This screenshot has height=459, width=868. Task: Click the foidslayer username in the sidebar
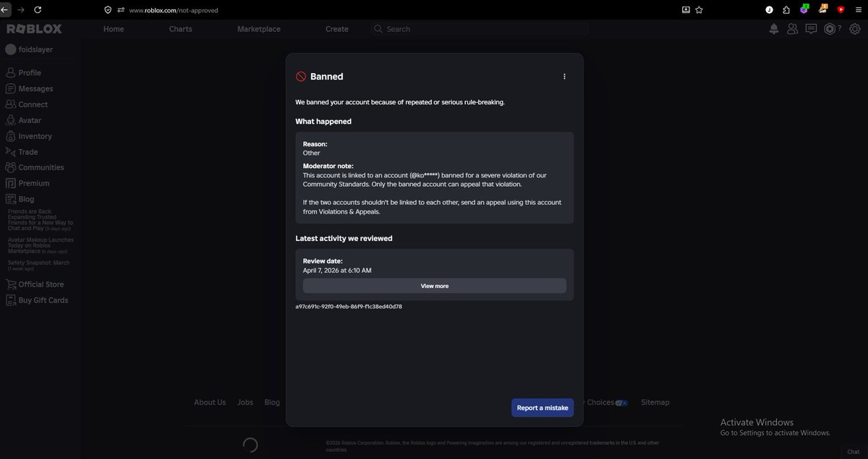click(x=35, y=50)
